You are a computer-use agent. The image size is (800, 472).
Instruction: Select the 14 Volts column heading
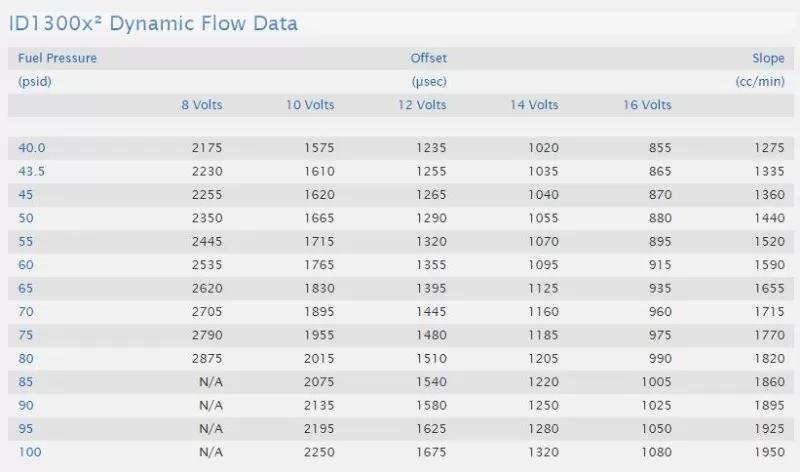point(535,105)
